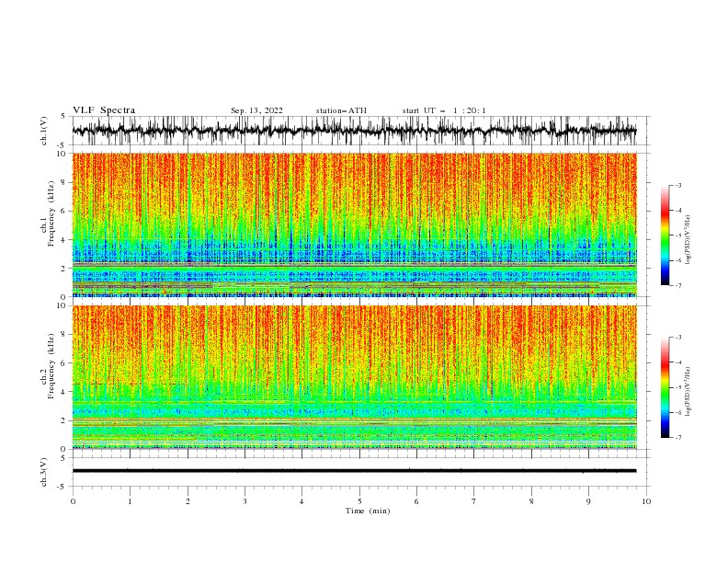Click the time axis tick label '0'
Screen dimensions: 728x563
[73, 501]
